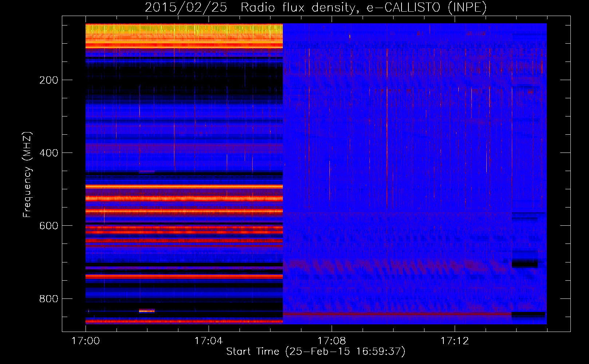Image resolution: width=589 pixels, height=364 pixels.
Task: Click the short purple segment near 450 MHz
Action: point(147,171)
